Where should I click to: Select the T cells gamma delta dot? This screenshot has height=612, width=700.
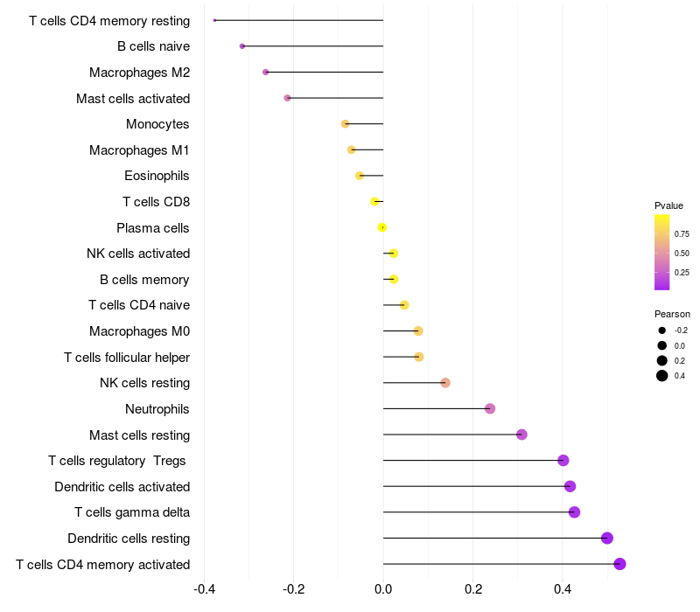click(574, 512)
